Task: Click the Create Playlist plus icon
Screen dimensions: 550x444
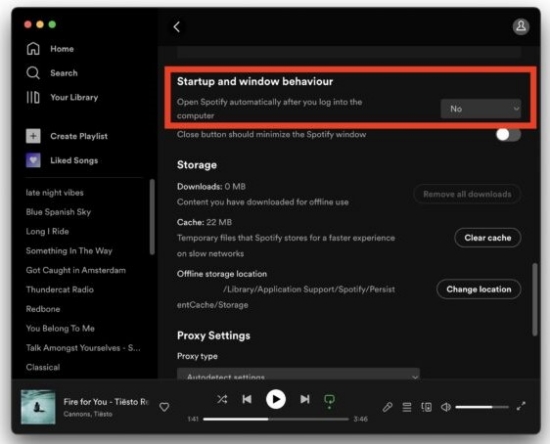Action: tap(33, 136)
